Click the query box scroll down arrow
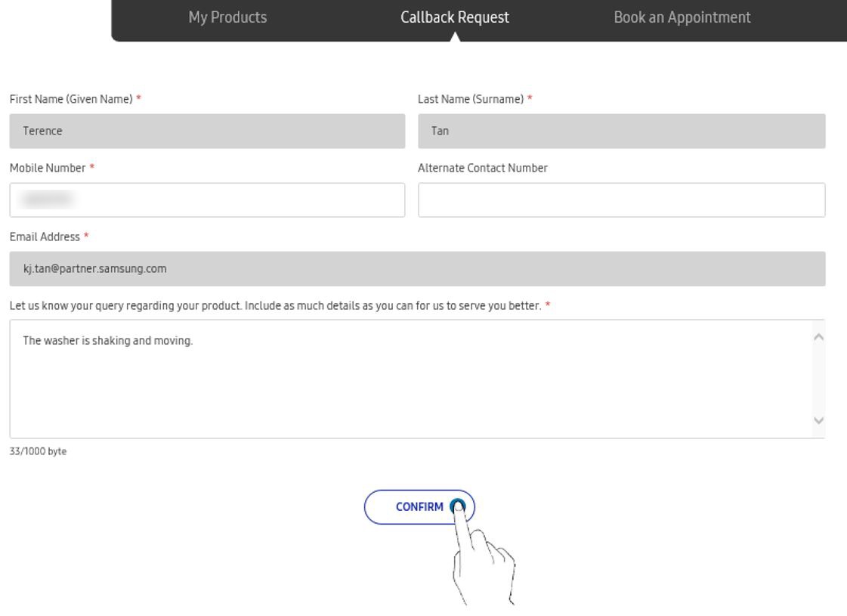The image size is (847, 616). [x=819, y=420]
